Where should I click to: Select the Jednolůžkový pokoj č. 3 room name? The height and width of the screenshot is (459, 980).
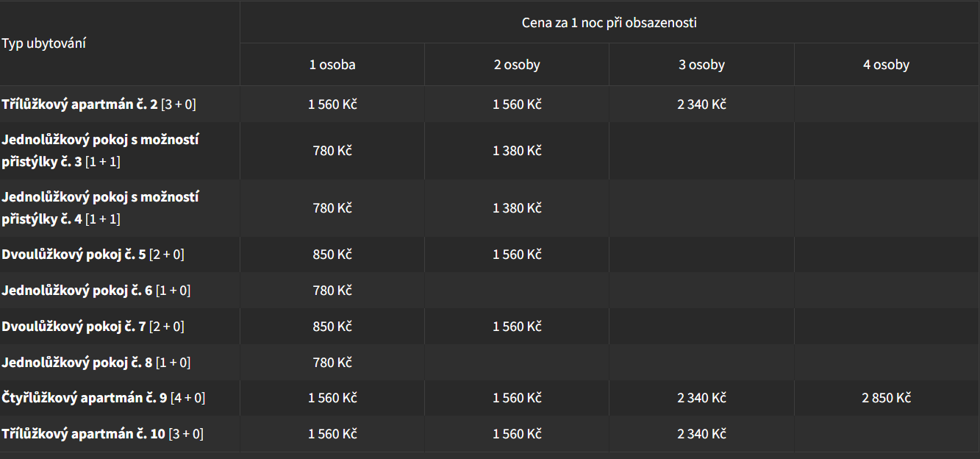(x=100, y=151)
